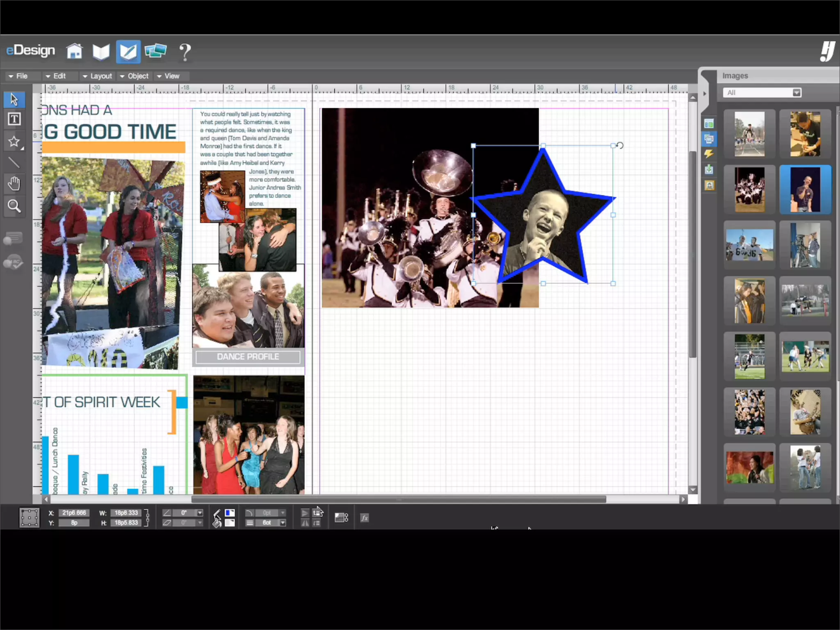
Task: Open the lightning bolt panel
Action: [x=709, y=154]
